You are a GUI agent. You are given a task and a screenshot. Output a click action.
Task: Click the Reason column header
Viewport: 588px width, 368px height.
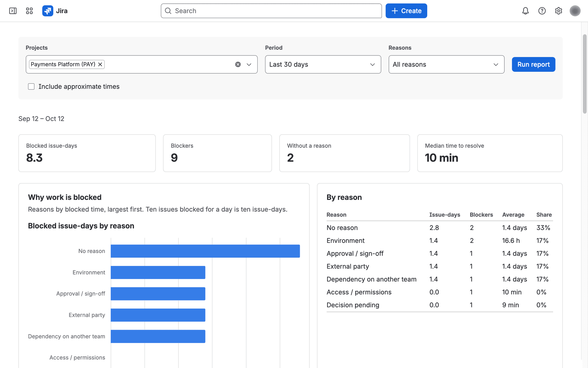(x=336, y=215)
